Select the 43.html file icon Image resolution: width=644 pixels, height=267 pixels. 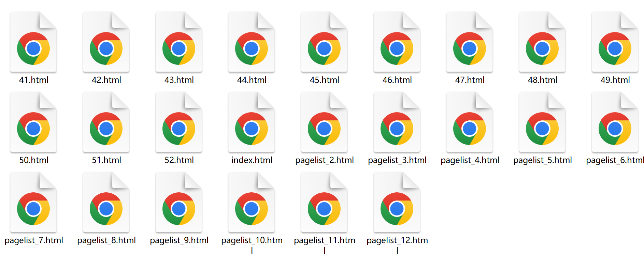coord(179,42)
